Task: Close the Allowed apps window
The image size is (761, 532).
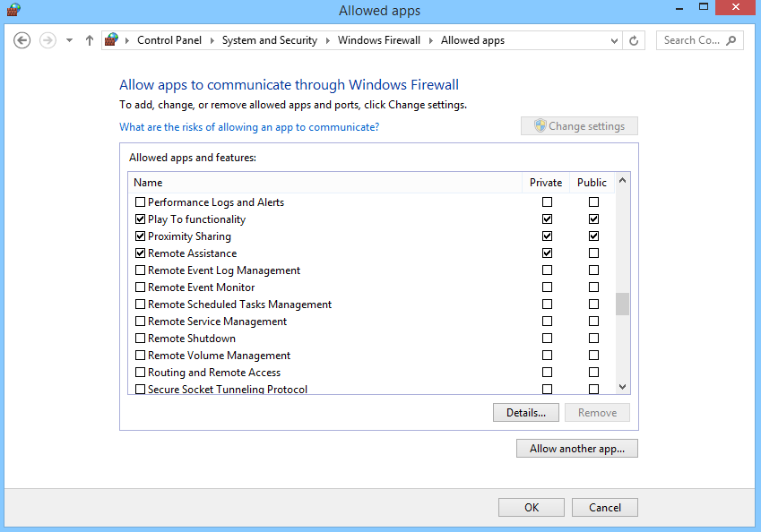Action: (735, 8)
